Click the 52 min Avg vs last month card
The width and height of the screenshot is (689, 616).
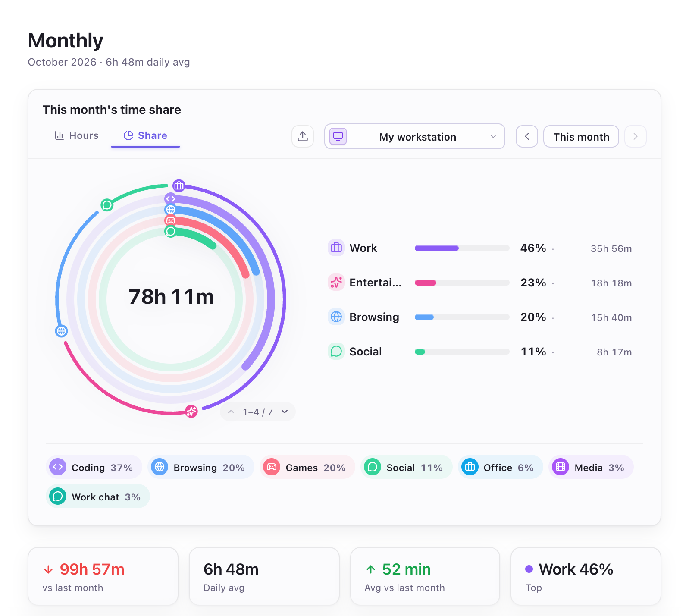(425, 576)
